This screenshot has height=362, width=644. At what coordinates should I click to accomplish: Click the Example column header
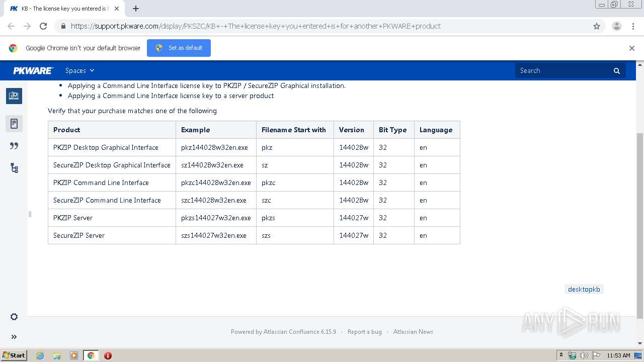(216, 130)
